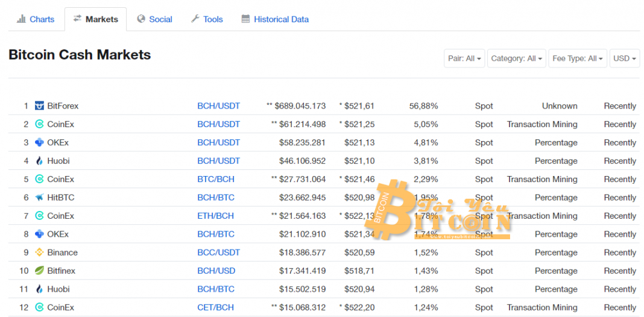
Task: Open the Pair: All dropdown
Action: tap(464, 58)
